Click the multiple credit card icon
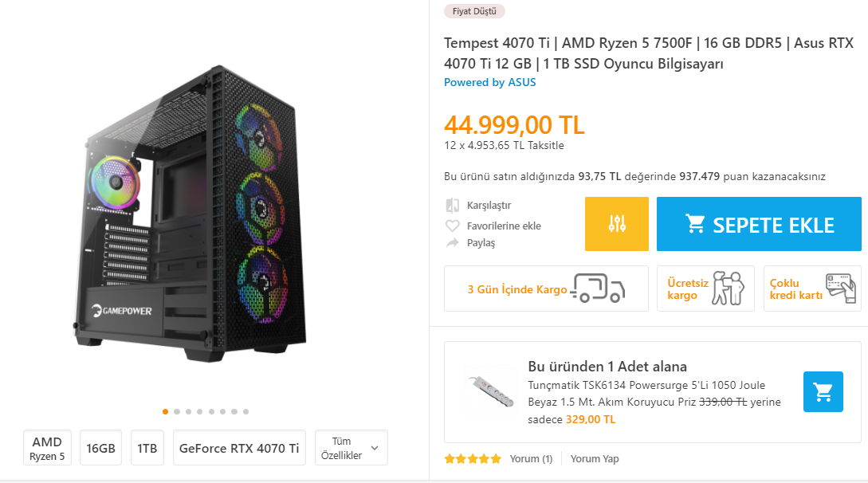Screen dimensions: 868x483 [x=841, y=288]
